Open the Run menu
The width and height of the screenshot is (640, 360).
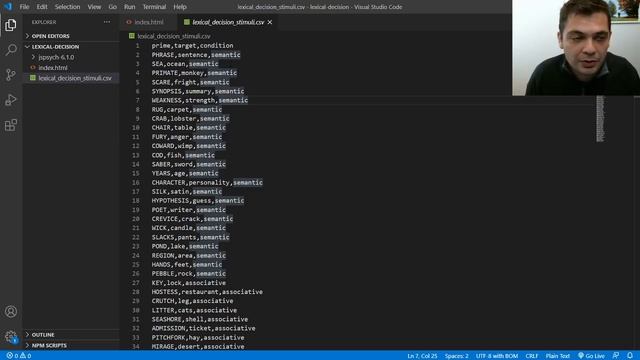[x=129, y=7]
